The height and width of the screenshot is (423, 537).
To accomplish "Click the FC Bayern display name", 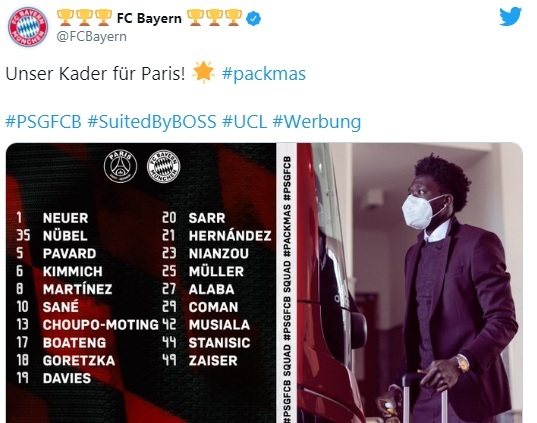I will click(x=149, y=18).
